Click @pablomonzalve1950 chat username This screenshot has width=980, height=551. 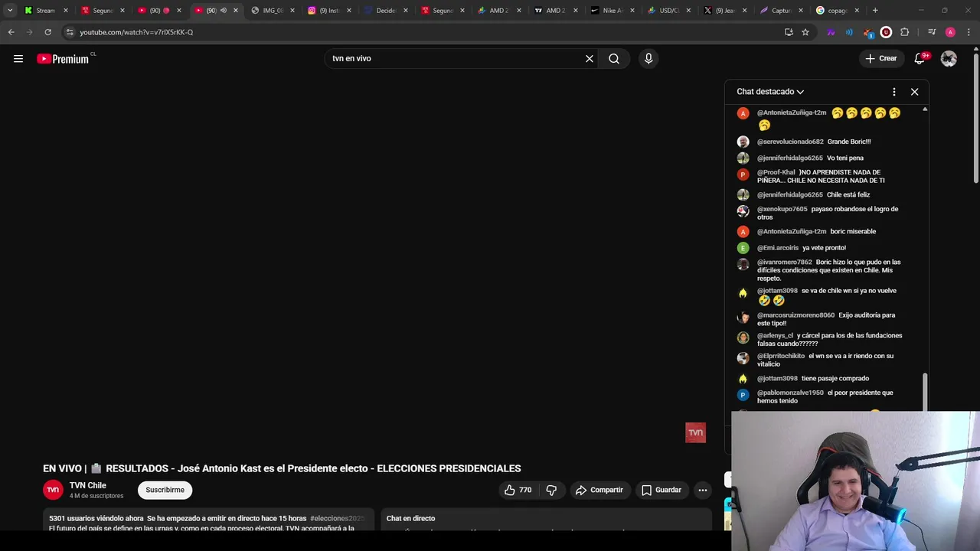[790, 393]
